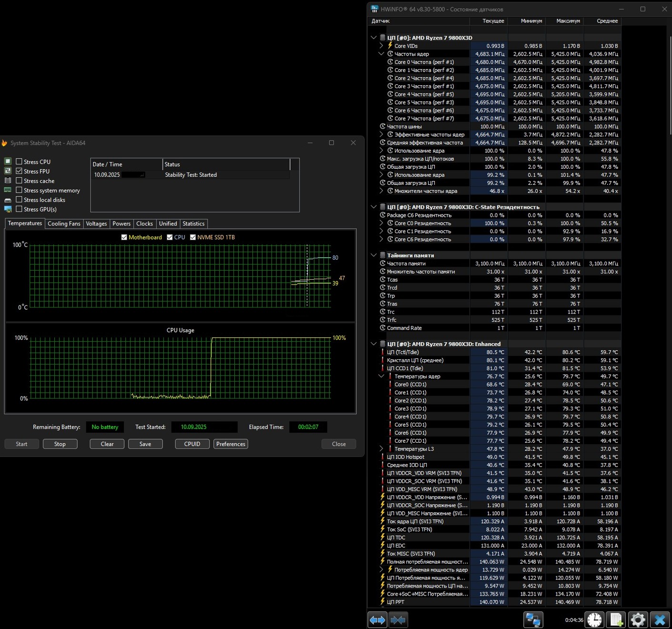The height and width of the screenshot is (629, 672).
Task: Collapse the Частоты ядер group
Action: 381,54
